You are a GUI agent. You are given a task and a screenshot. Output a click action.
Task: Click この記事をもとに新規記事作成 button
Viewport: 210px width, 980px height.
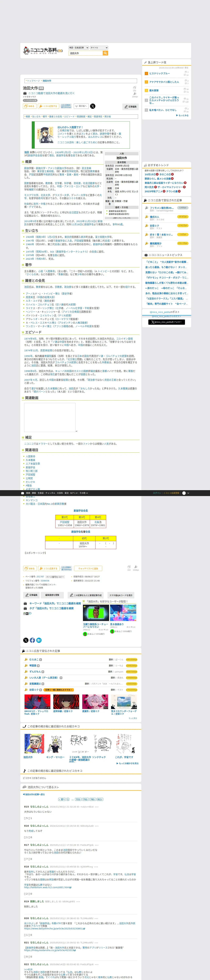click(x=86, y=595)
